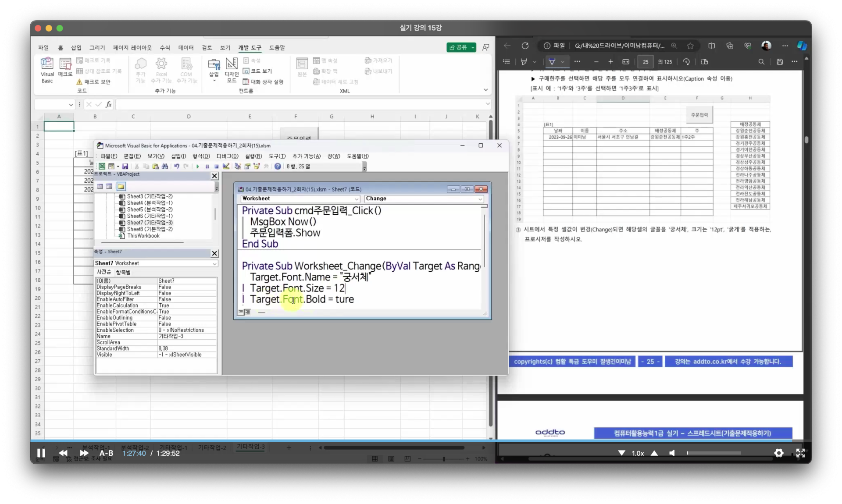Toggle Folders view in project explorer
This screenshot has height=504, width=842.
[x=121, y=187]
